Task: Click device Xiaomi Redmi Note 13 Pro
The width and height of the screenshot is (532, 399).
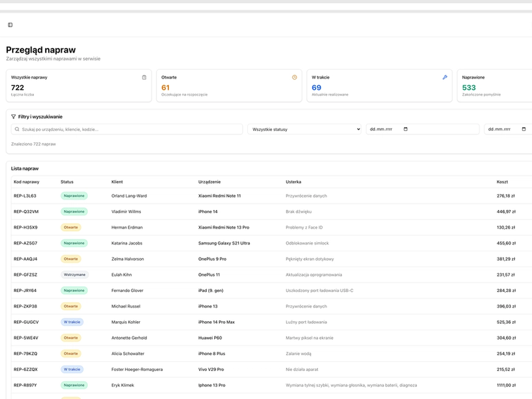Action: click(223, 227)
